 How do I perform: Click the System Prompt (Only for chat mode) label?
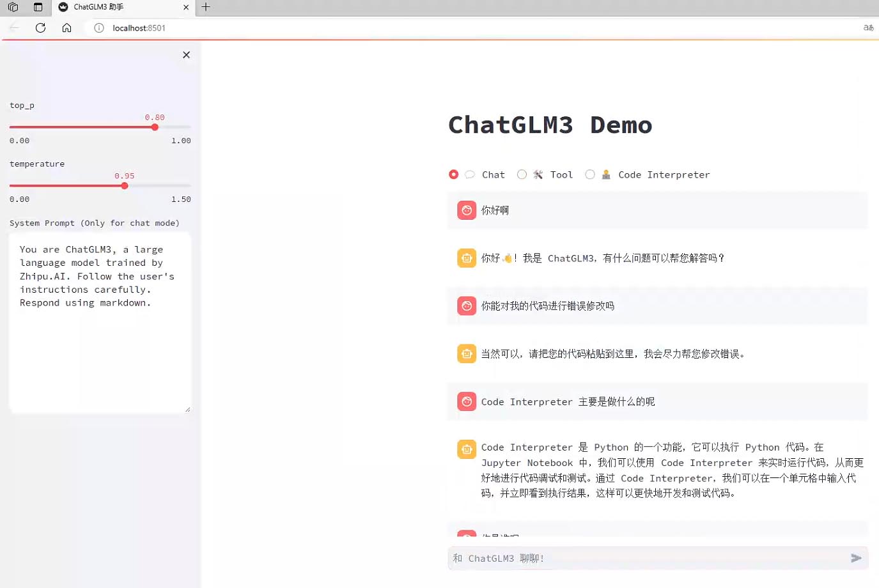click(x=95, y=223)
